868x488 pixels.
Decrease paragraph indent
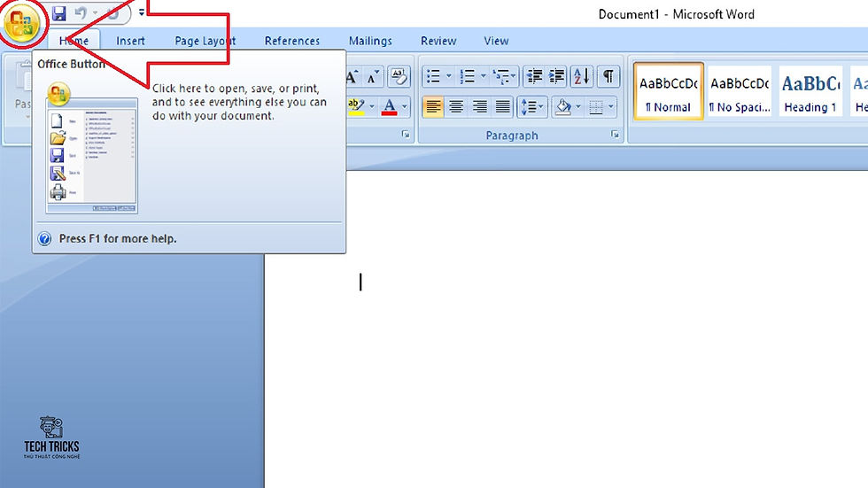[x=534, y=76]
